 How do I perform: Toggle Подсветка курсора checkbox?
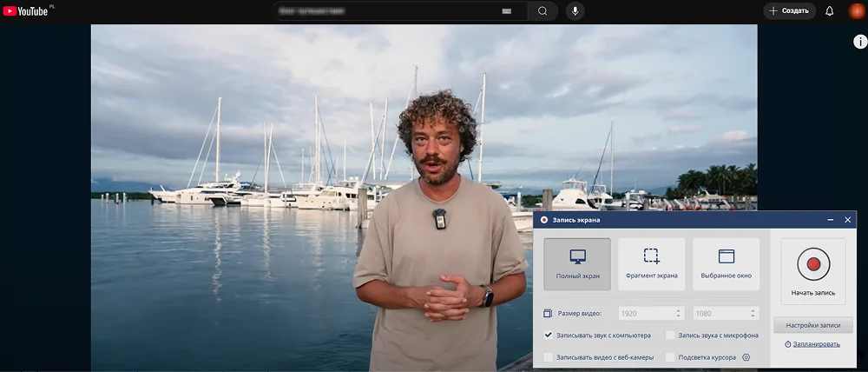670,357
